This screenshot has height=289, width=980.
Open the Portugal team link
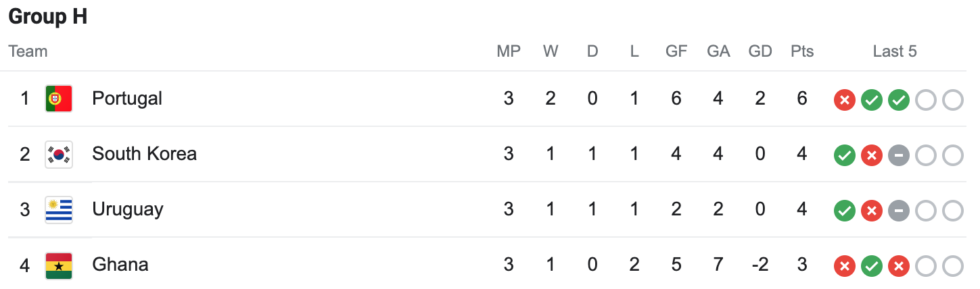click(127, 99)
